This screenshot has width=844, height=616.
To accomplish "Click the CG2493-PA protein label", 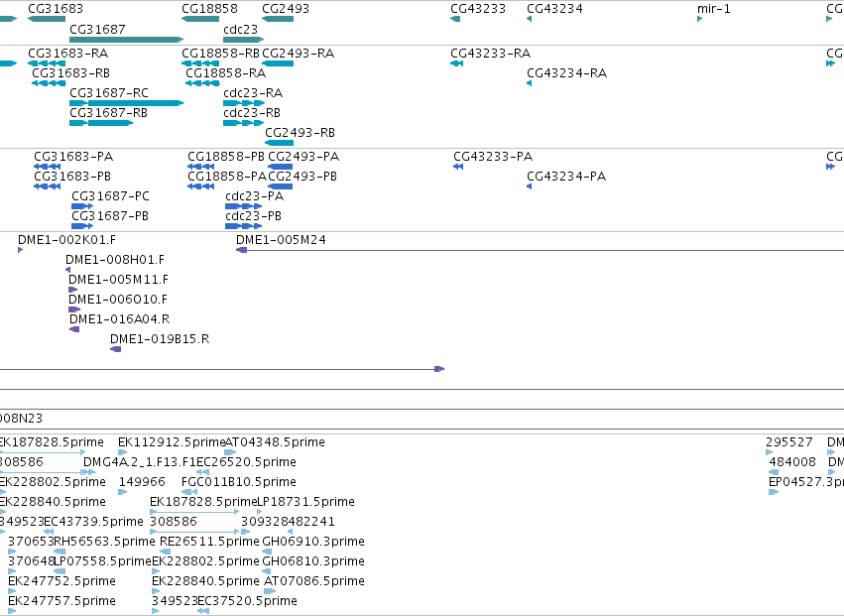I will pyautogui.click(x=303, y=157).
